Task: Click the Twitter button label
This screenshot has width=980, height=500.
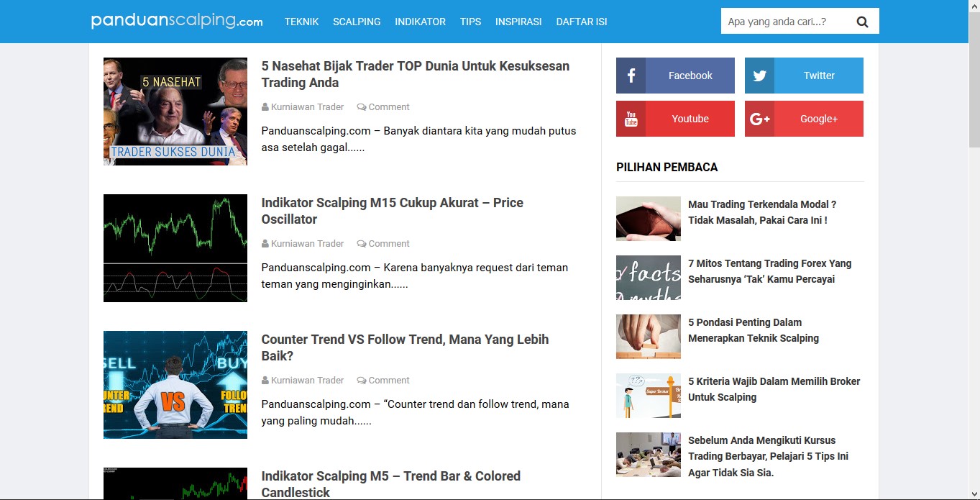Action: coord(819,76)
